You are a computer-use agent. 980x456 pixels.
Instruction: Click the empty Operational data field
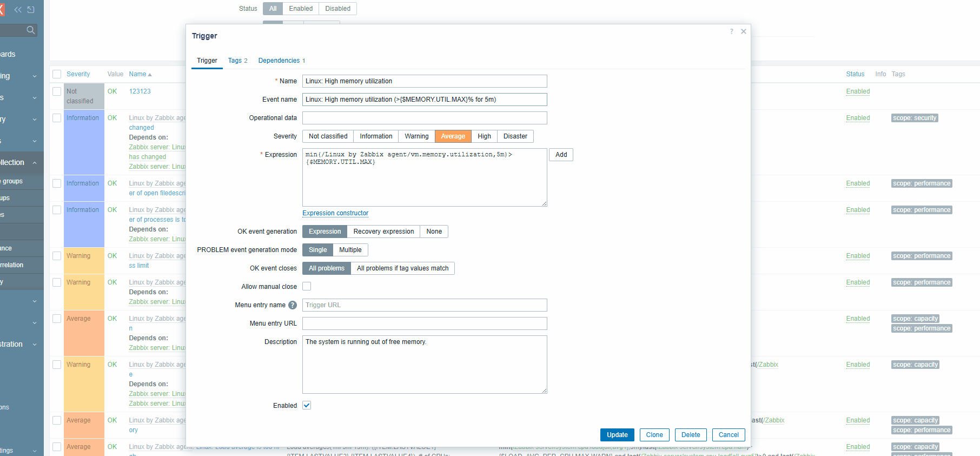pyautogui.click(x=425, y=118)
